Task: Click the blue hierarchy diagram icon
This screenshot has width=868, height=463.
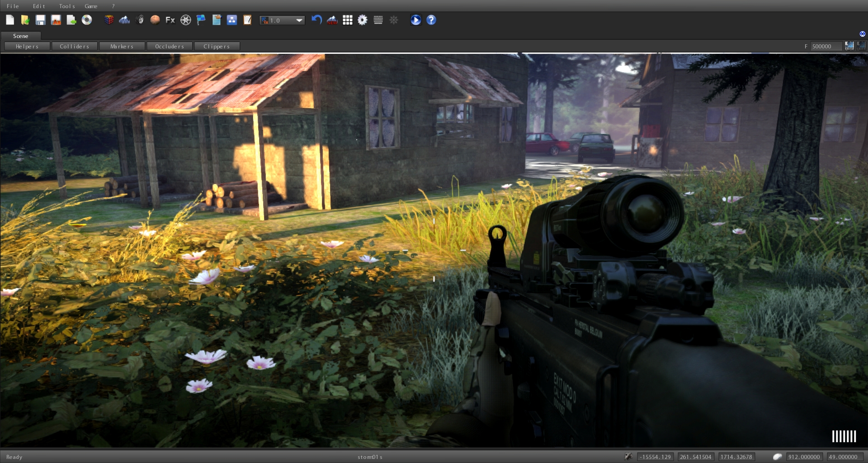Action: pyautogui.click(x=232, y=20)
